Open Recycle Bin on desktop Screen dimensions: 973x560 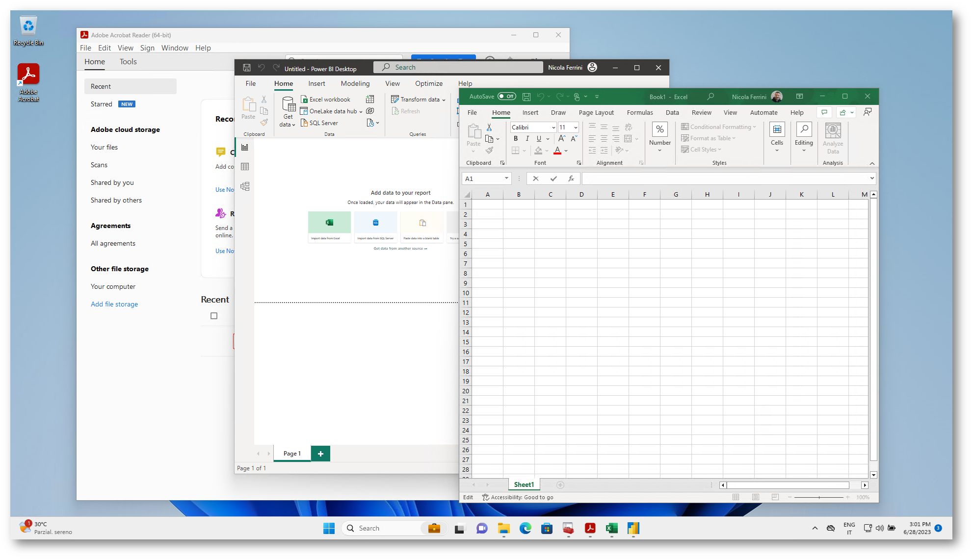click(x=28, y=31)
